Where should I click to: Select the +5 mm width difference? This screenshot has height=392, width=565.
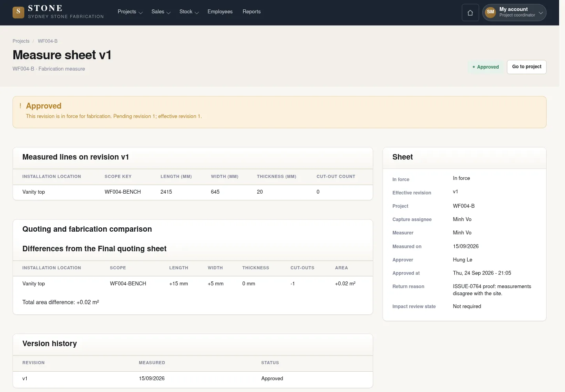(x=216, y=284)
